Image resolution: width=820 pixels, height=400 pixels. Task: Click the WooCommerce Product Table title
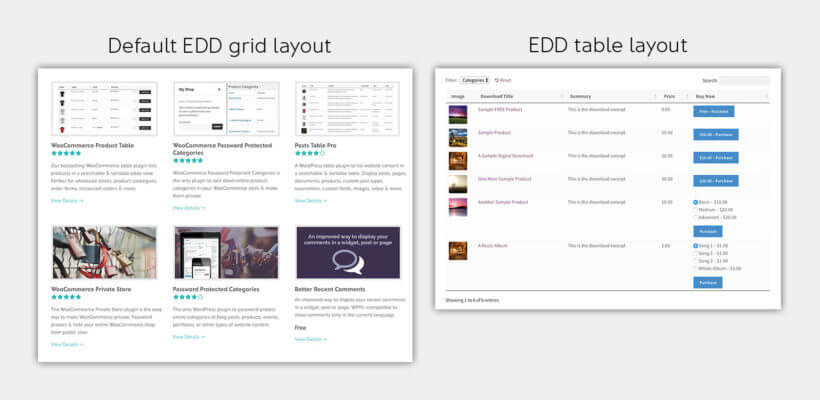coord(93,145)
